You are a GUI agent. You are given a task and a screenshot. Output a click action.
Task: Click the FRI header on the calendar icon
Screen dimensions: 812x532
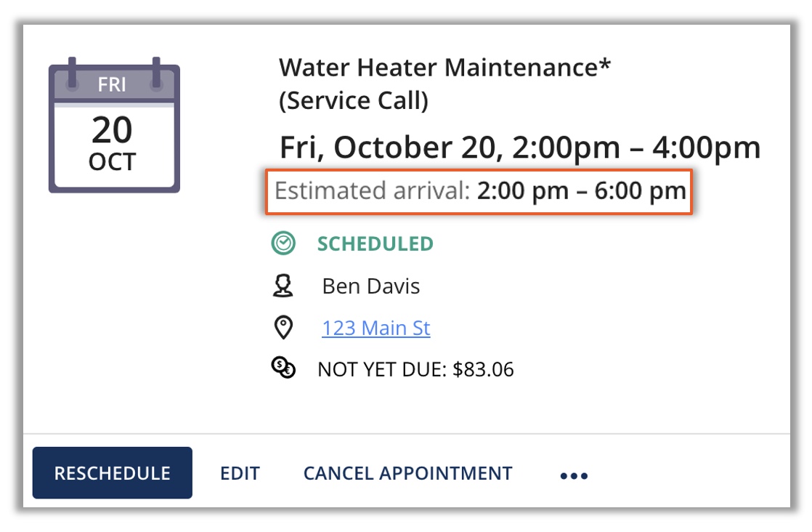[x=113, y=85]
